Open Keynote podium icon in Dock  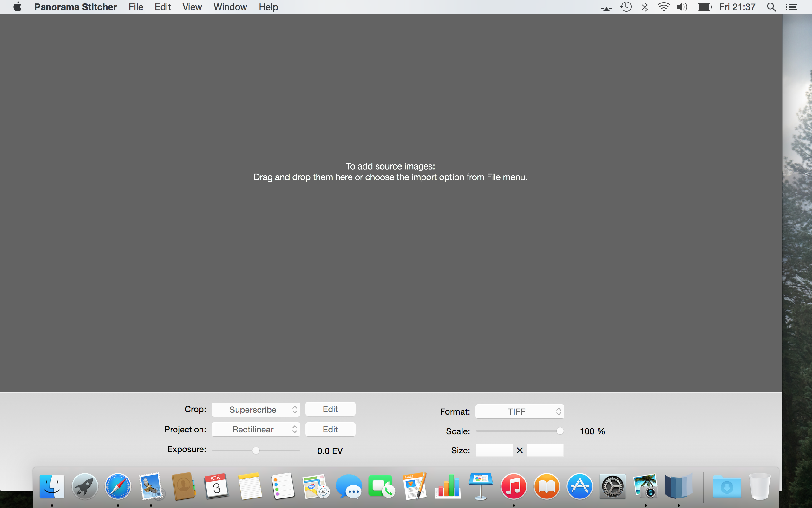(481, 486)
